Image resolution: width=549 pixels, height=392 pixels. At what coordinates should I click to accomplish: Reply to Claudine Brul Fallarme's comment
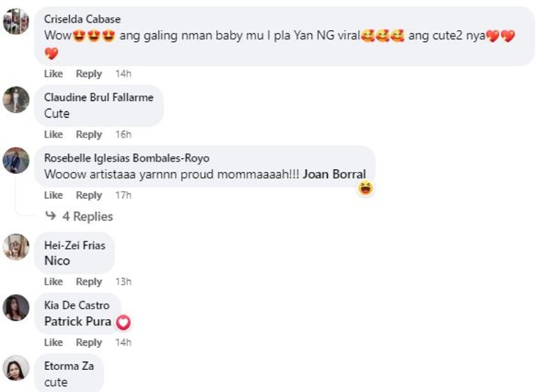tap(89, 135)
